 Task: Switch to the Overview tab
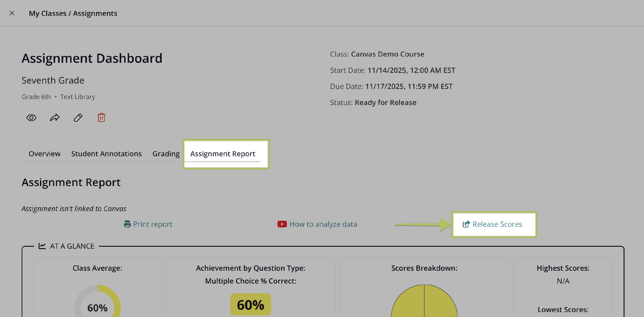coord(44,153)
